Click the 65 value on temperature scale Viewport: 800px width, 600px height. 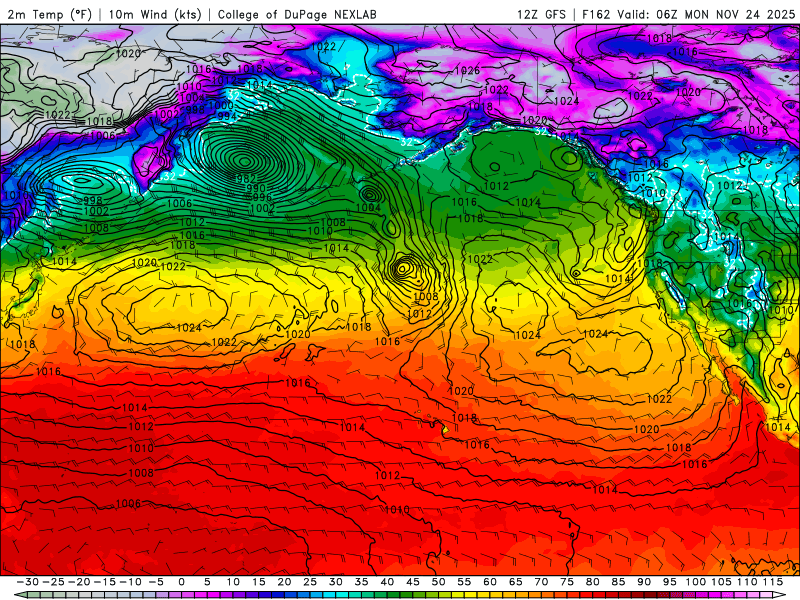[x=516, y=582]
